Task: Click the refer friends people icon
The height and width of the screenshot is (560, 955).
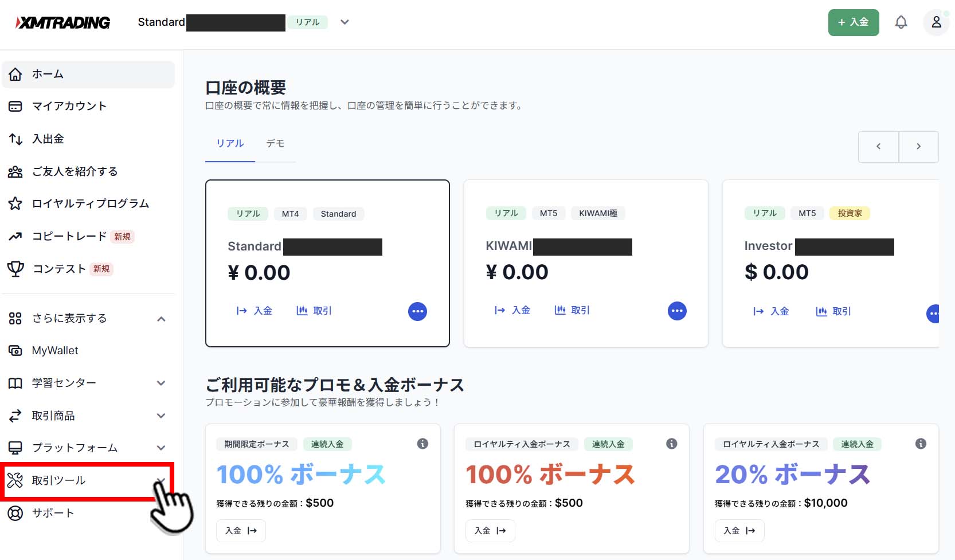Action: point(15,171)
